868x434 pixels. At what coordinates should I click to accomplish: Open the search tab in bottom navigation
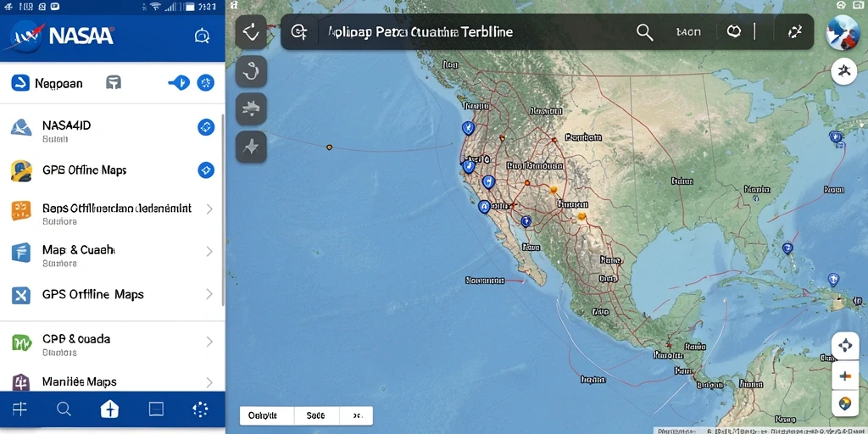click(64, 409)
